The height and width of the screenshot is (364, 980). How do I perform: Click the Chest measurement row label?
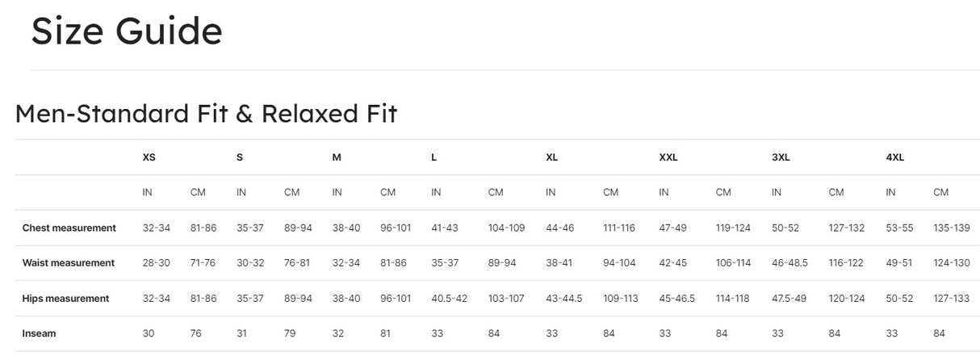69,228
